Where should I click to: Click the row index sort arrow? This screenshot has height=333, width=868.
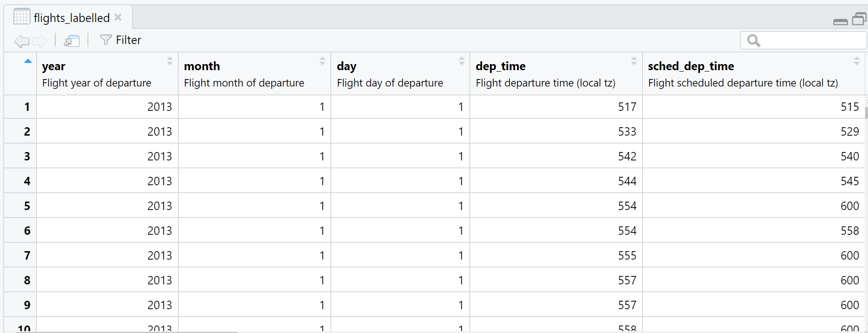(x=28, y=61)
